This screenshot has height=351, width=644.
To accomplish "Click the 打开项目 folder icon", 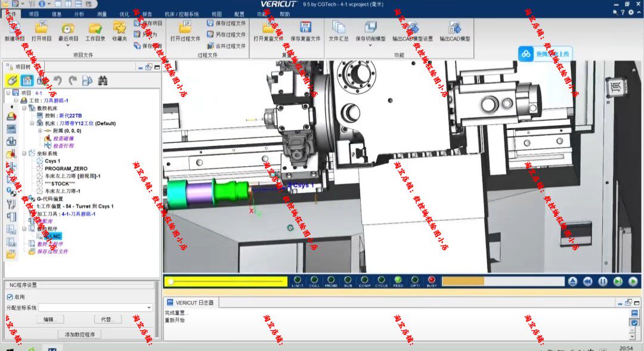I will click(42, 29).
